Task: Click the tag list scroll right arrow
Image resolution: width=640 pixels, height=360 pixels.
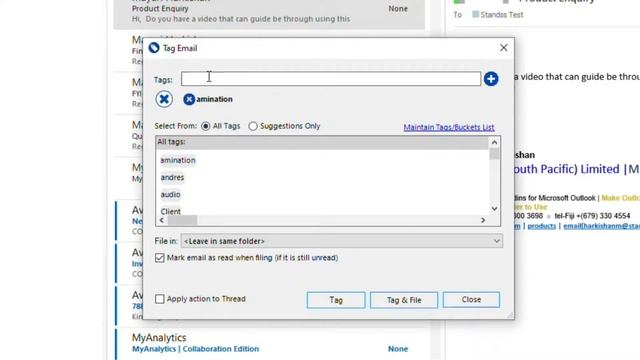Action: click(483, 220)
